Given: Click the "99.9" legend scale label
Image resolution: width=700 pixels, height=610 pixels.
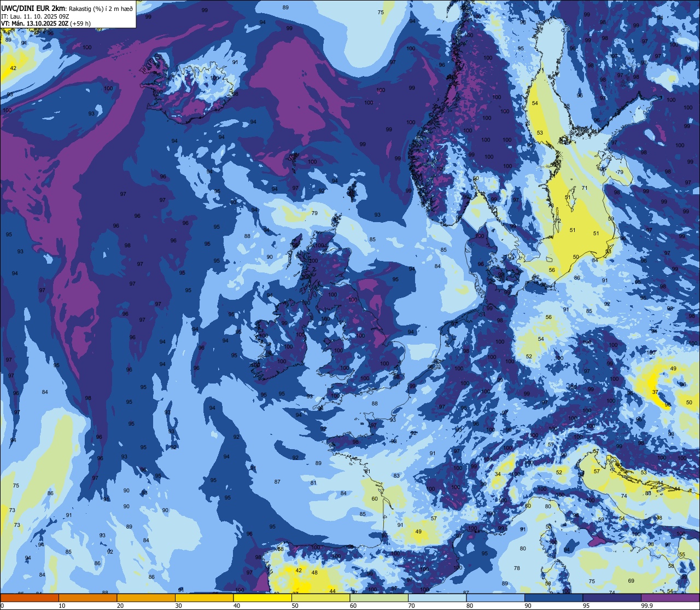Looking at the screenshot, I should (x=647, y=606).
